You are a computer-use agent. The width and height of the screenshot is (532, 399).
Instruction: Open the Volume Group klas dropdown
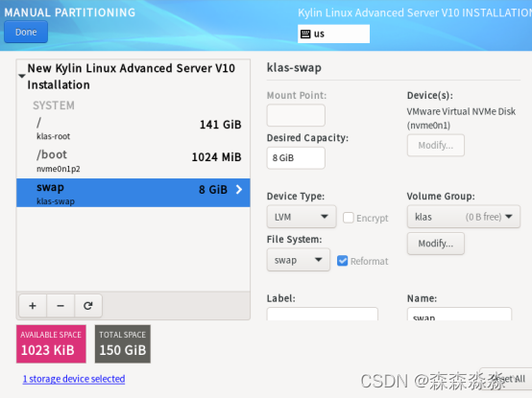click(464, 217)
